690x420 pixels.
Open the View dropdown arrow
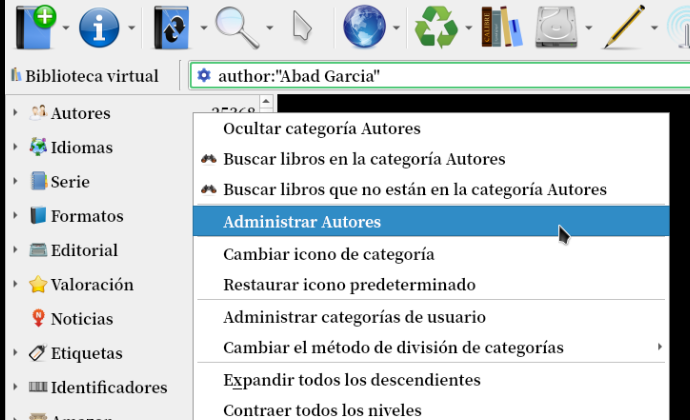(270, 28)
